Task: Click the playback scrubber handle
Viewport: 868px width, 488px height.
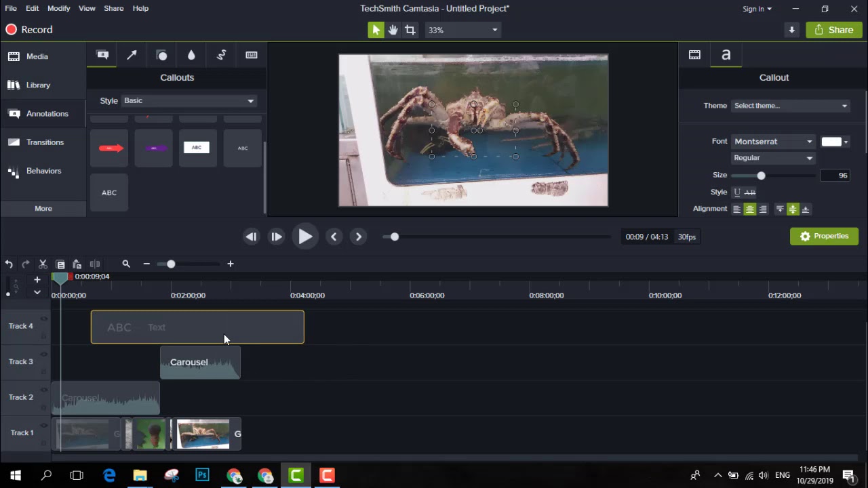Action: pyautogui.click(x=395, y=237)
